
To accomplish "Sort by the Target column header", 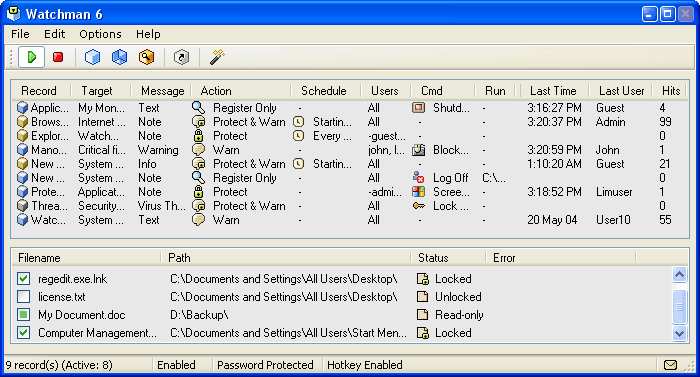I will [x=101, y=91].
